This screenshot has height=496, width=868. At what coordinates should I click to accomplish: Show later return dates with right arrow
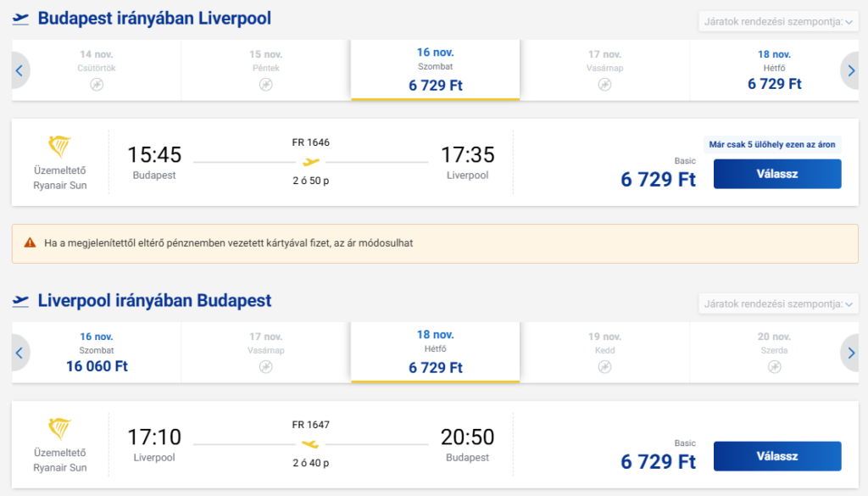click(851, 353)
